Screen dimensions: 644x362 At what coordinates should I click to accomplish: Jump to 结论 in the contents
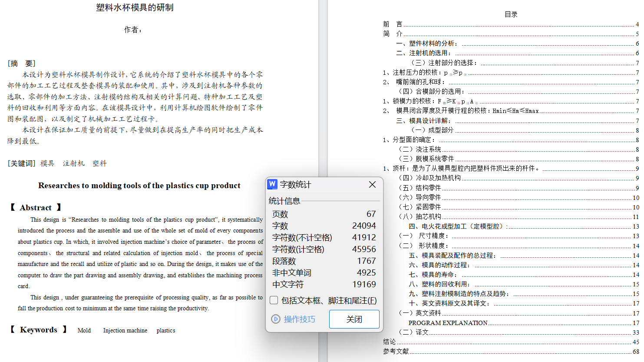pyautogui.click(x=390, y=342)
